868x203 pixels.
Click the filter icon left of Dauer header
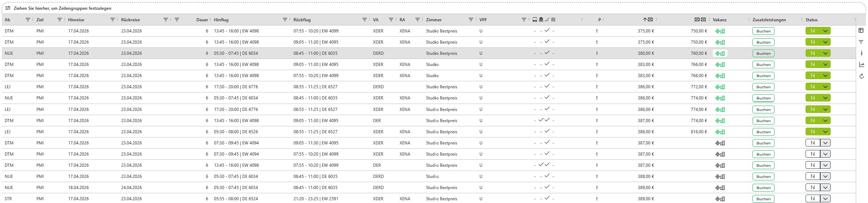point(177,20)
